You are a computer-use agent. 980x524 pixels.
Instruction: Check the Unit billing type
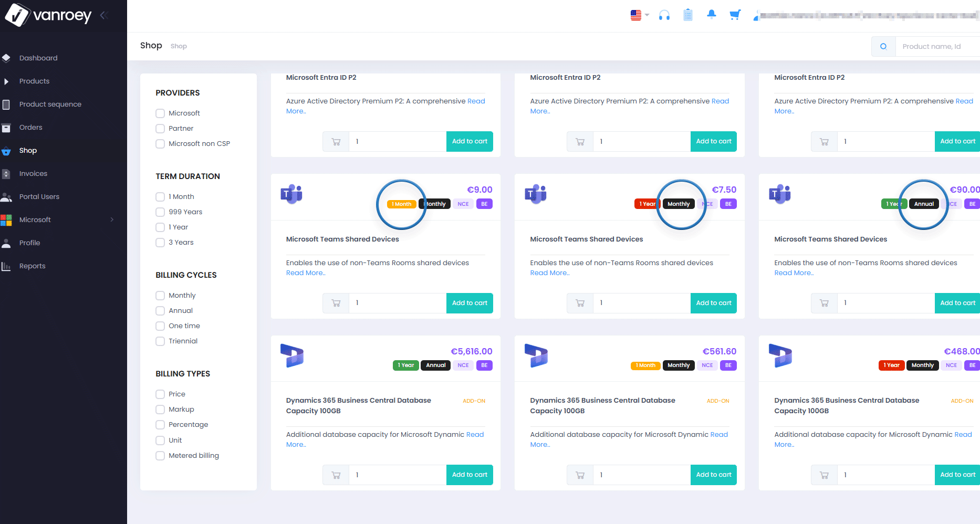point(160,441)
